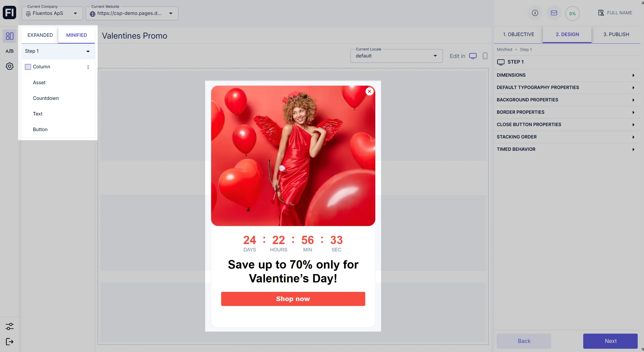Click the logout icon at the bottom left
Viewport: 644px width, 352px height.
click(9, 342)
